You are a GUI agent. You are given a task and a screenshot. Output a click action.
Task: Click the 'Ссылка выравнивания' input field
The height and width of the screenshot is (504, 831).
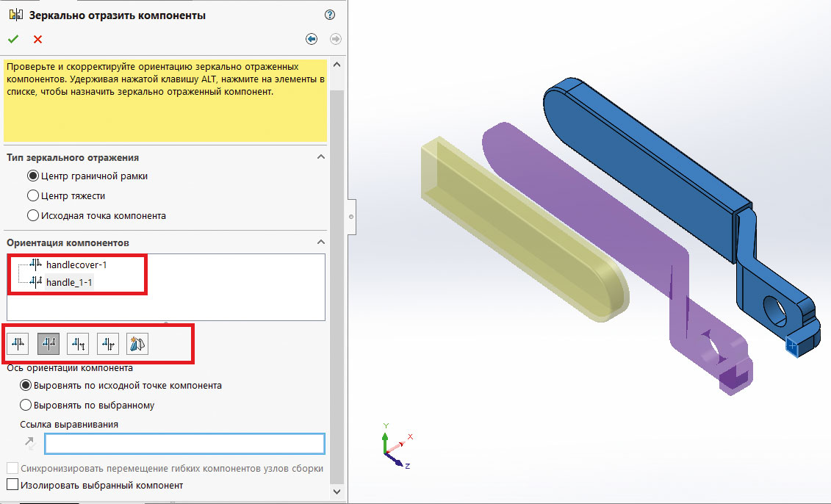click(x=184, y=444)
